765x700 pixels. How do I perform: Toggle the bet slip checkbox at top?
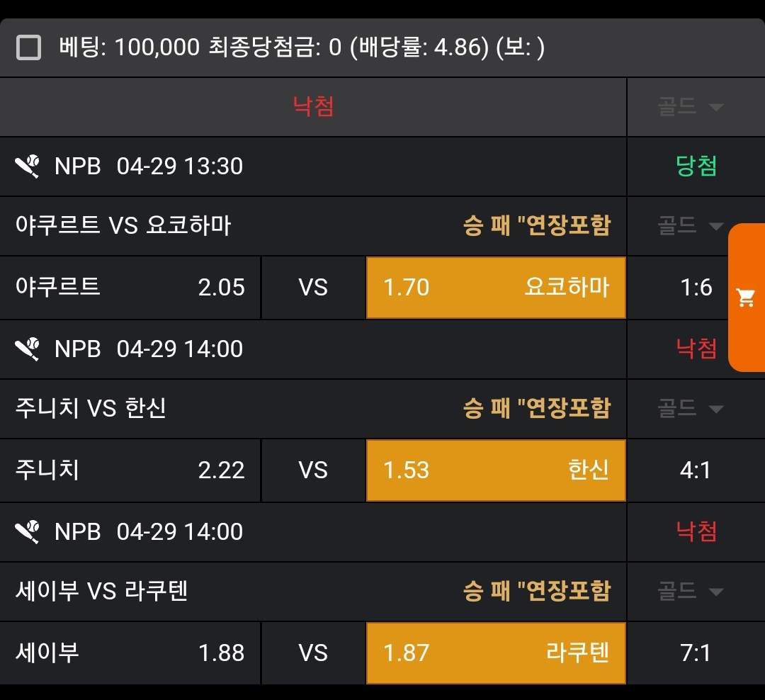click(x=29, y=48)
